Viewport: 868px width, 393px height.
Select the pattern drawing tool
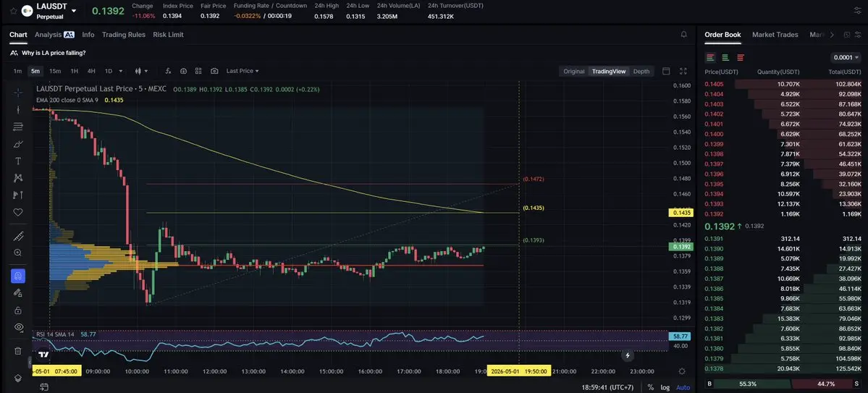pyautogui.click(x=17, y=177)
